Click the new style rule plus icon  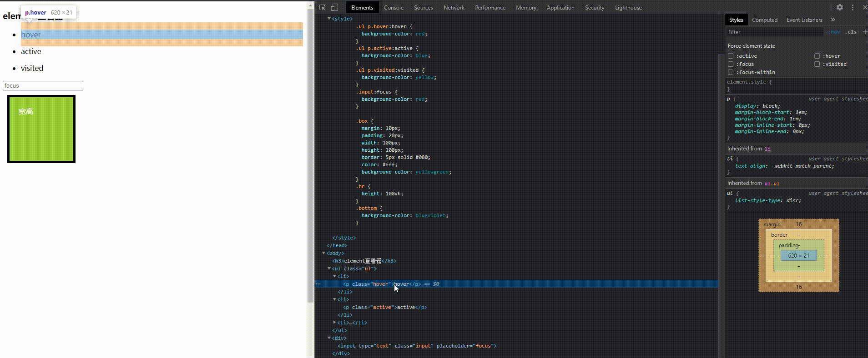point(865,32)
